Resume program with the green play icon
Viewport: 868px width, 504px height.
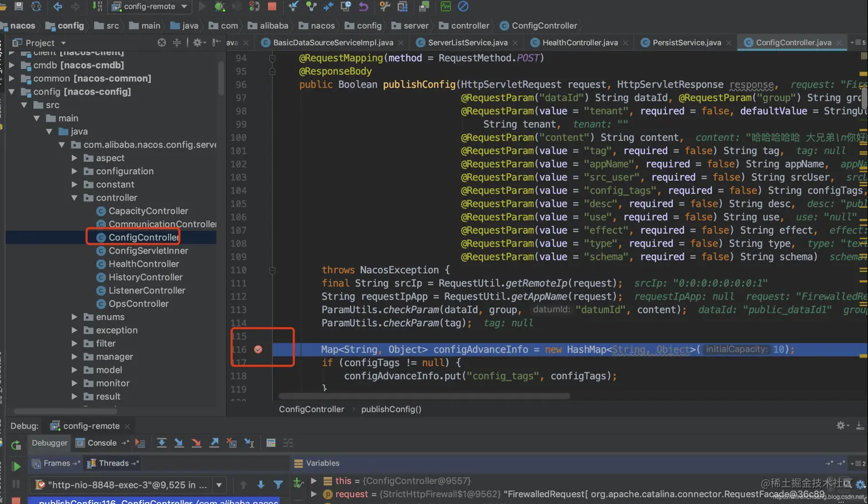pos(16,466)
